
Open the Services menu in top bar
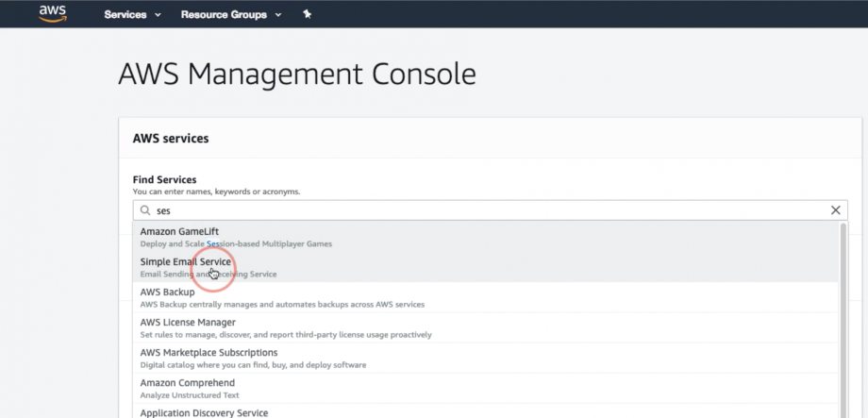point(125,15)
